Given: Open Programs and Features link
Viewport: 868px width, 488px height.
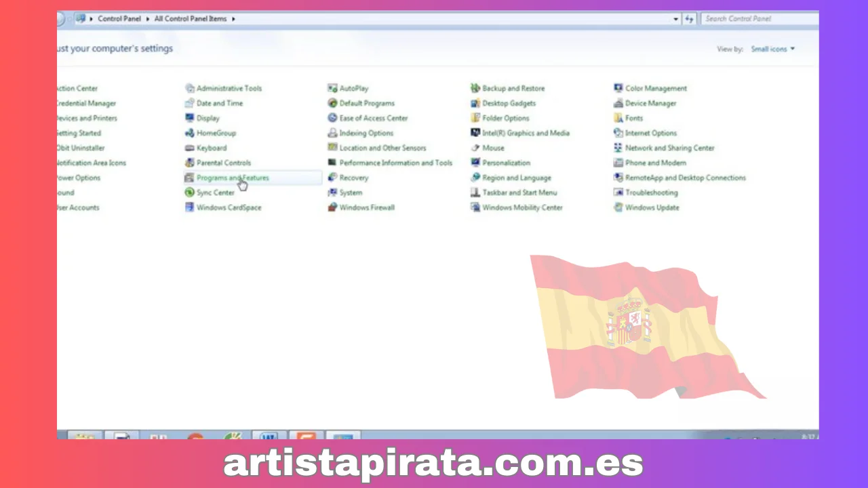Looking at the screenshot, I should pyautogui.click(x=233, y=178).
